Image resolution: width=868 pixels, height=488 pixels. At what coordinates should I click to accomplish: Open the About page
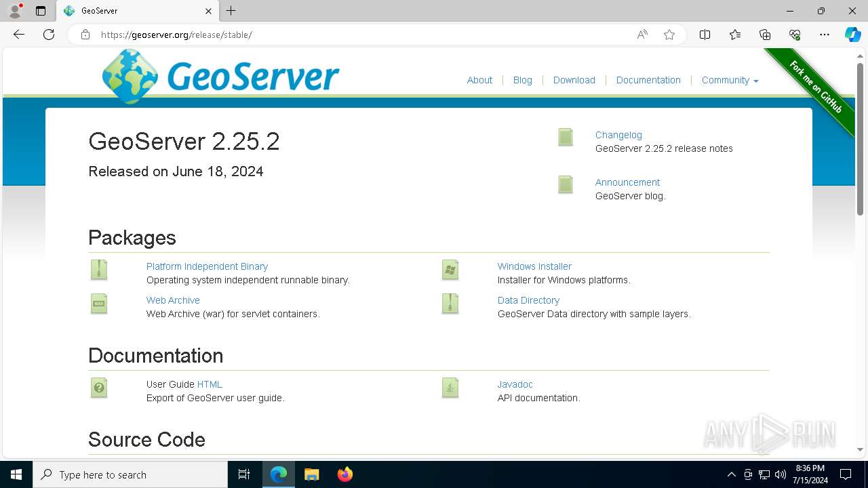479,80
